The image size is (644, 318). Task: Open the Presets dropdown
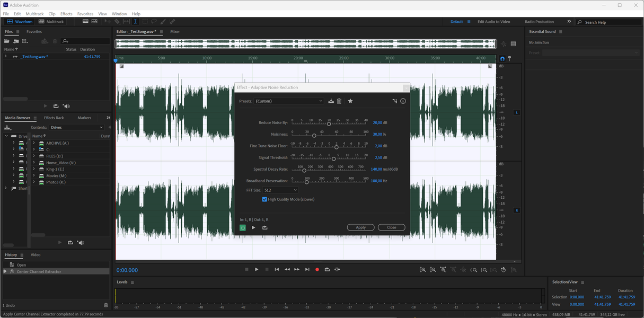pos(289,101)
